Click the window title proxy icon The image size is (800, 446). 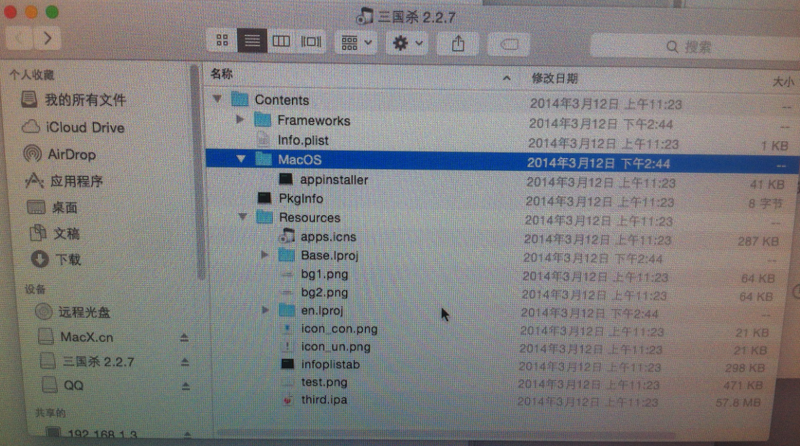click(364, 16)
